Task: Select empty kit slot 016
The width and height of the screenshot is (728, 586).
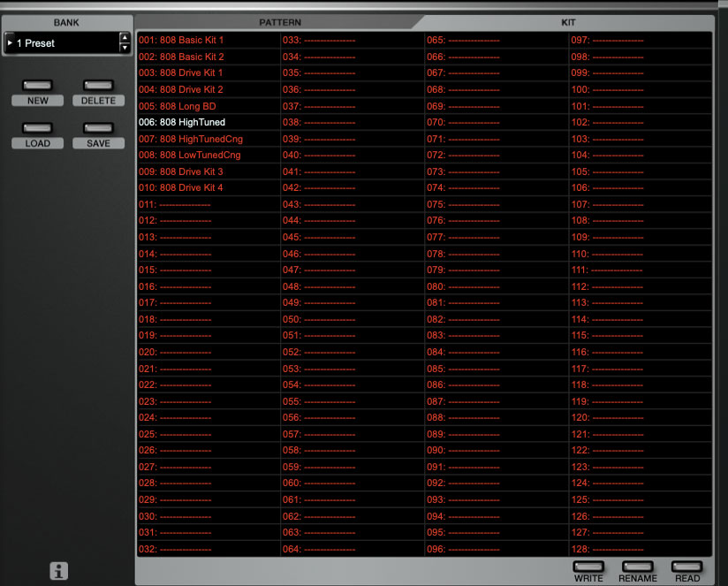Action: (x=209, y=286)
